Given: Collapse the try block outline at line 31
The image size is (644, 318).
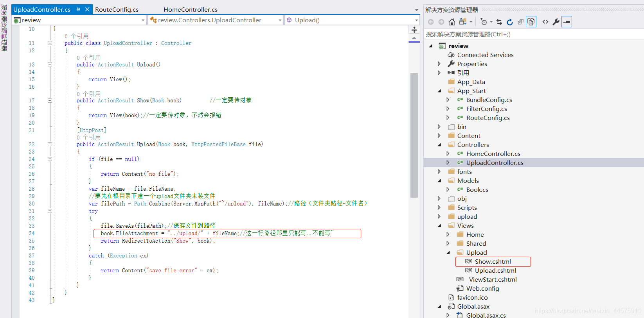Looking at the screenshot, I should coord(50,211).
